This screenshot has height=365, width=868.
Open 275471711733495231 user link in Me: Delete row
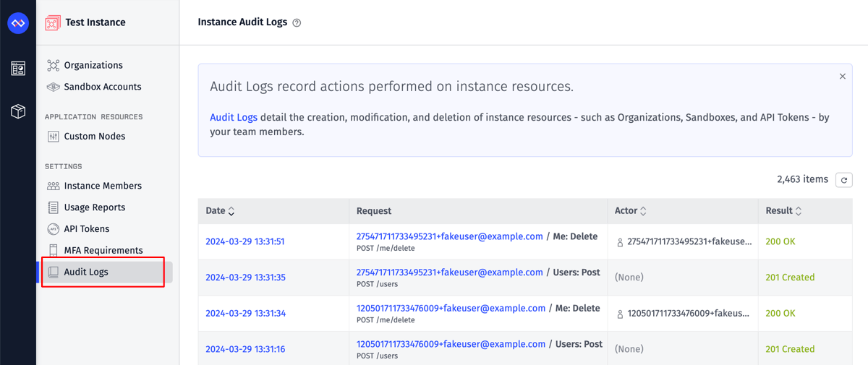[450, 236]
